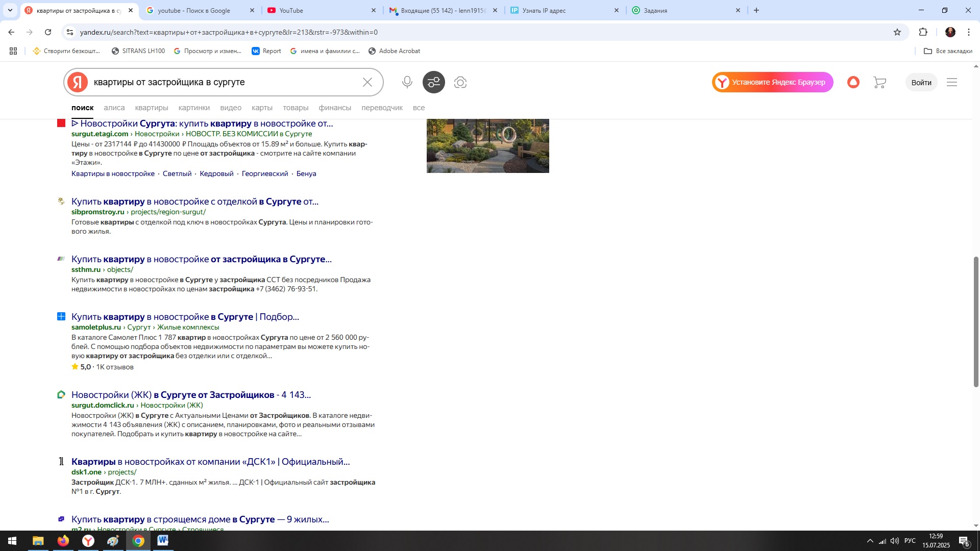980x551 pixels.
Task: Open a new browser tab
Action: (x=756, y=10)
